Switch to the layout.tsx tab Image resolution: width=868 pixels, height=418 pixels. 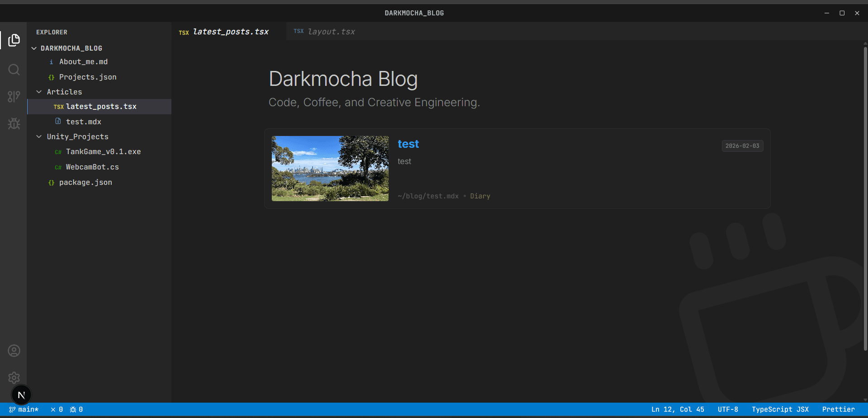tap(332, 31)
